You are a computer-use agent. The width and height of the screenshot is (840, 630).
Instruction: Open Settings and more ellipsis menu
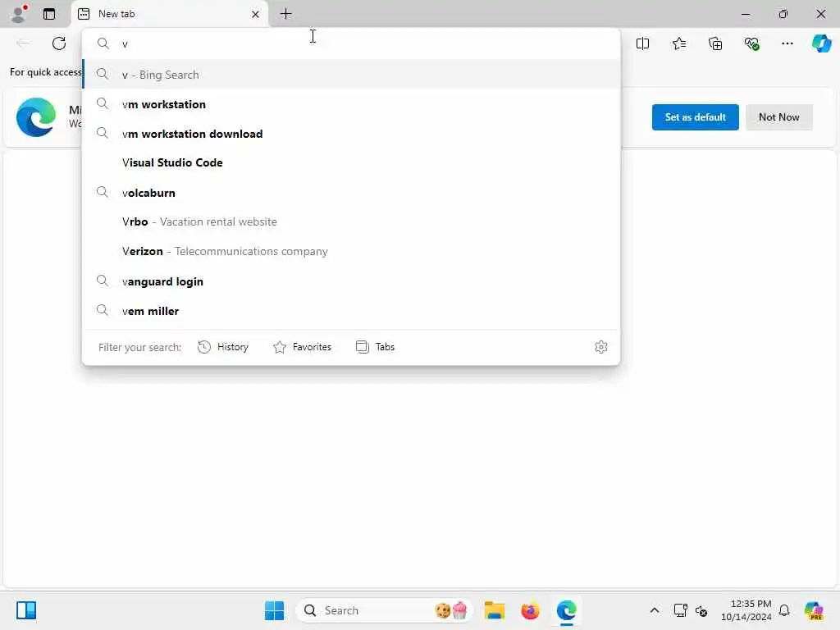787,43
